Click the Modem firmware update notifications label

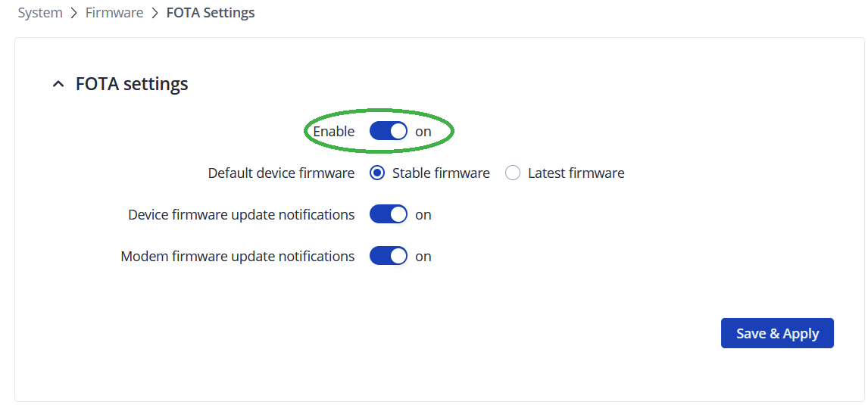(x=238, y=257)
